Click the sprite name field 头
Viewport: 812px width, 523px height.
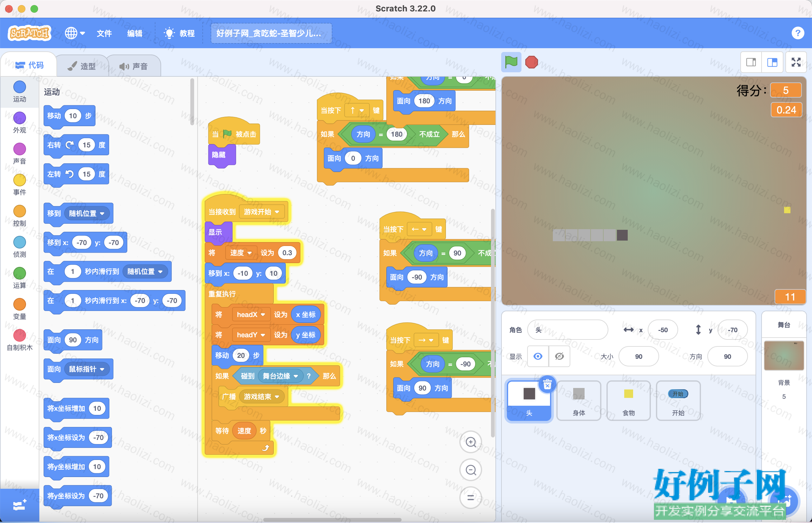coord(567,330)
